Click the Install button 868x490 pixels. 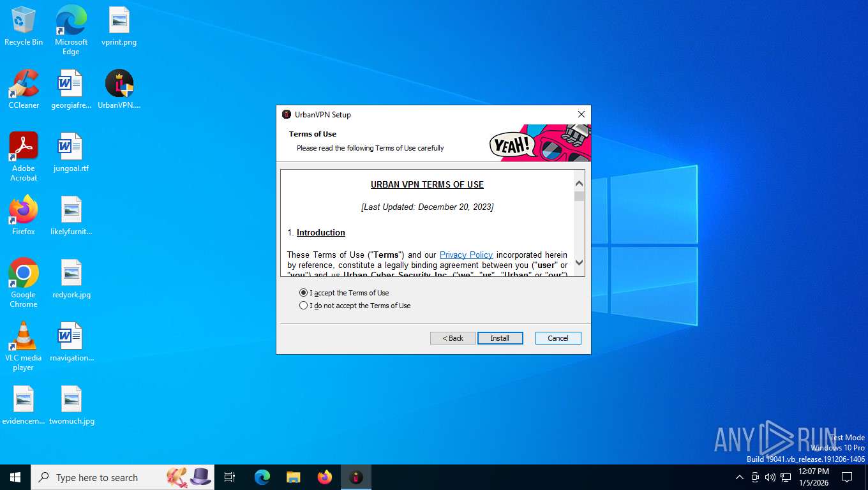tap(500, 338)
